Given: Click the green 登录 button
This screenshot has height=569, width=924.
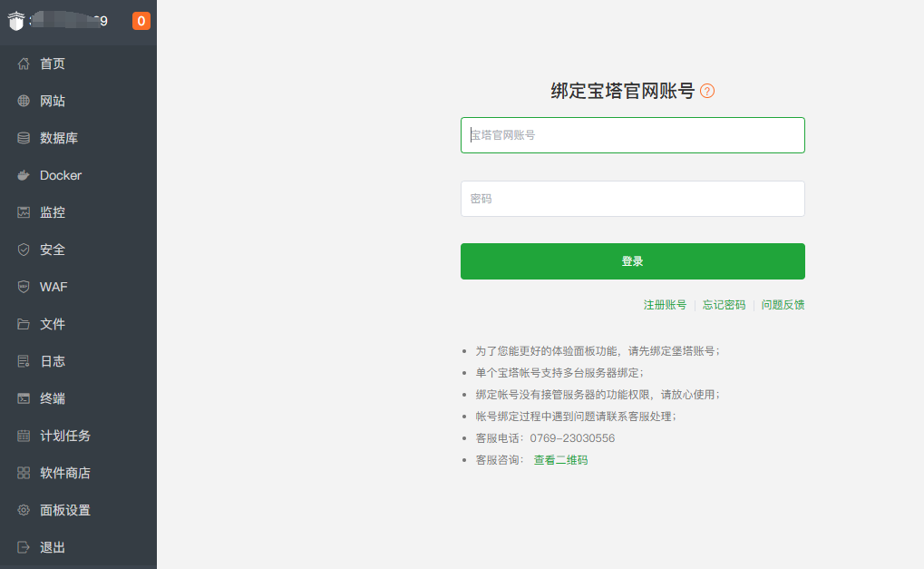Looking at the screenshot, I should (x=632, y=261).
